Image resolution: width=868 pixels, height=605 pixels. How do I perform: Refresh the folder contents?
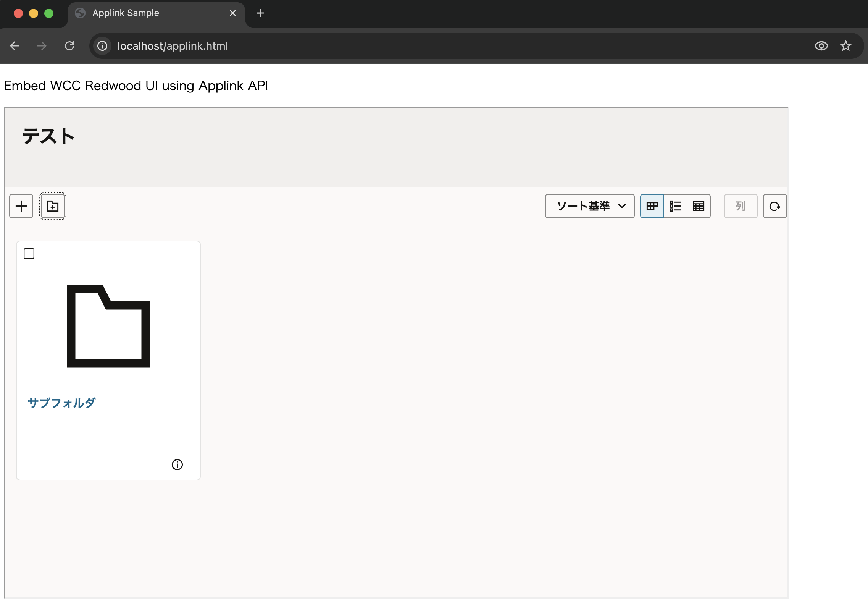pyautogui.click(x=774, y=206)
